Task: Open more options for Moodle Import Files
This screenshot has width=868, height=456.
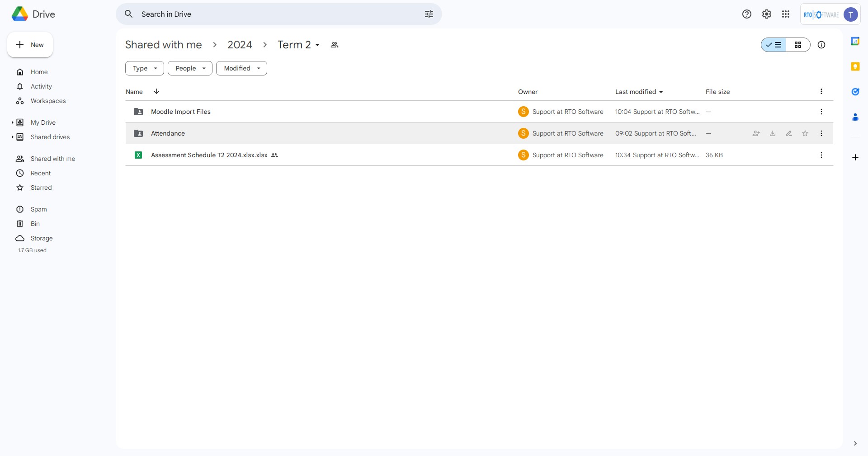Action: pos(821,112)
